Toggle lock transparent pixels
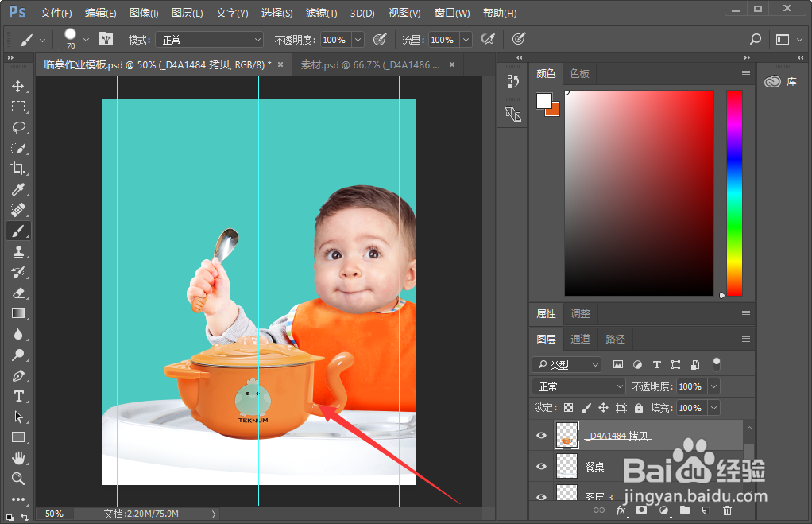Screen dimensions: 812x524 point(569,408)
